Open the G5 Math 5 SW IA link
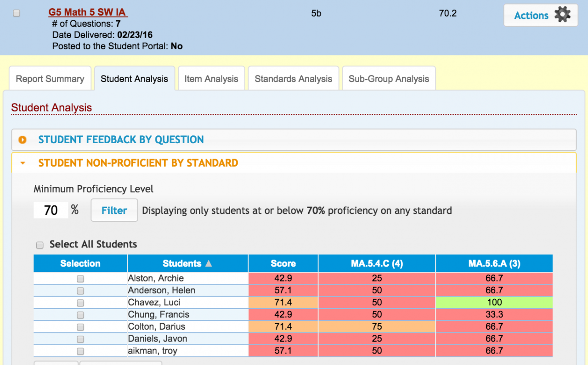The height and width of the screenshot is (365, 588). pos(88,12)
